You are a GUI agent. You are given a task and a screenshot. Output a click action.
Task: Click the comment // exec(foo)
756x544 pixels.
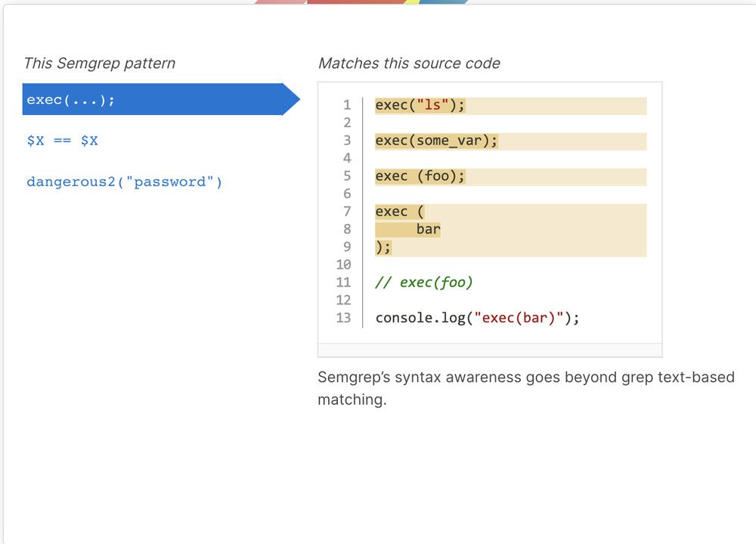[424, 282]
